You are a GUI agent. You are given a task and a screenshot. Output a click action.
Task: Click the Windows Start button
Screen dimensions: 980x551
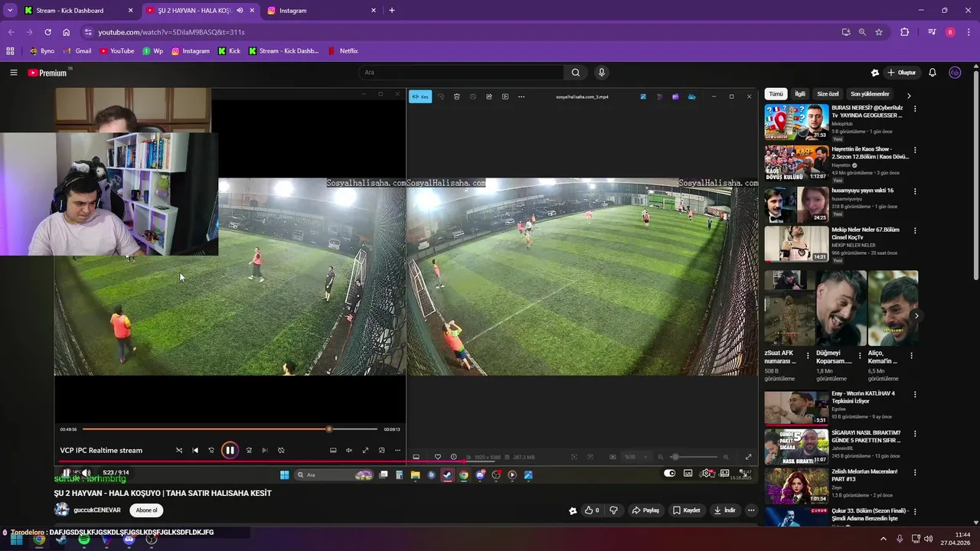tap(16, 540)
